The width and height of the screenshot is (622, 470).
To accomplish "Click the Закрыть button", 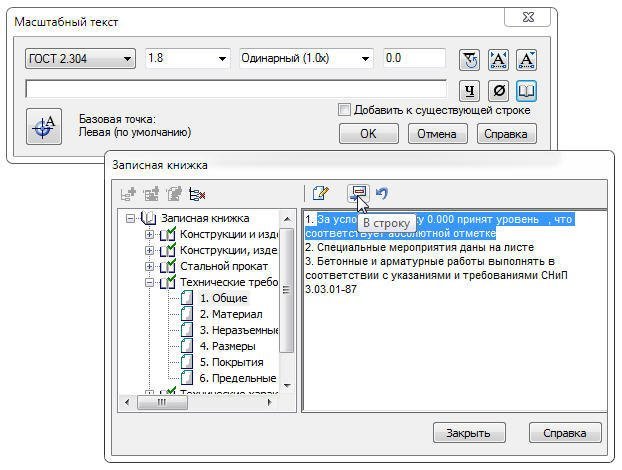I will (x=468, y=433).
